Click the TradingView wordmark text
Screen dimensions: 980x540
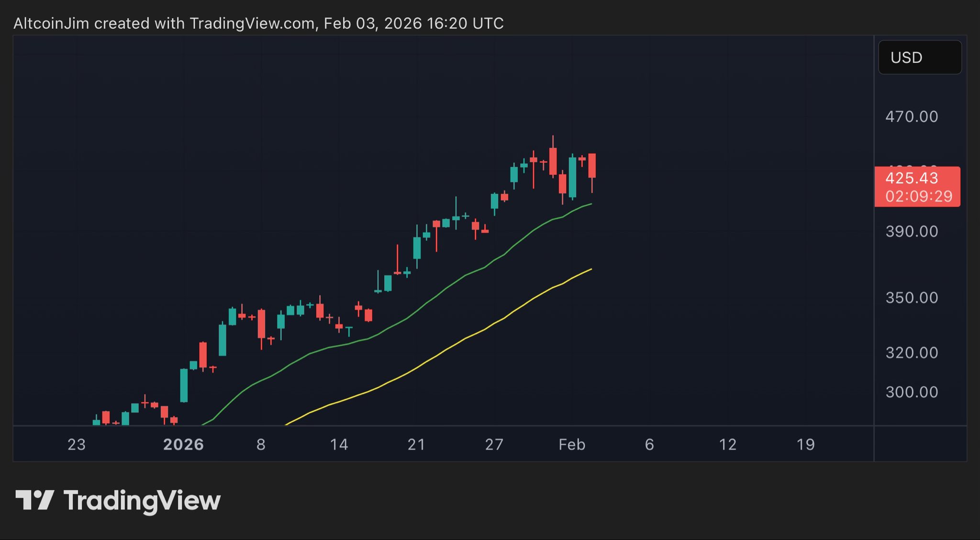click(142, 501)
